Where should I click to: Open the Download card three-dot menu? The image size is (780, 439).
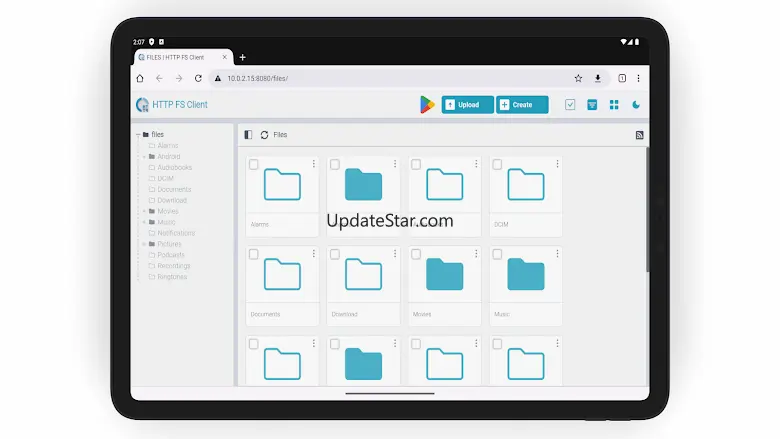click(395, 254)
